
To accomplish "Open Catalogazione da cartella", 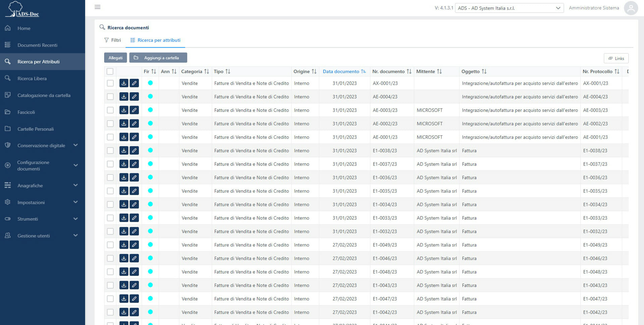I will (42, 95).
